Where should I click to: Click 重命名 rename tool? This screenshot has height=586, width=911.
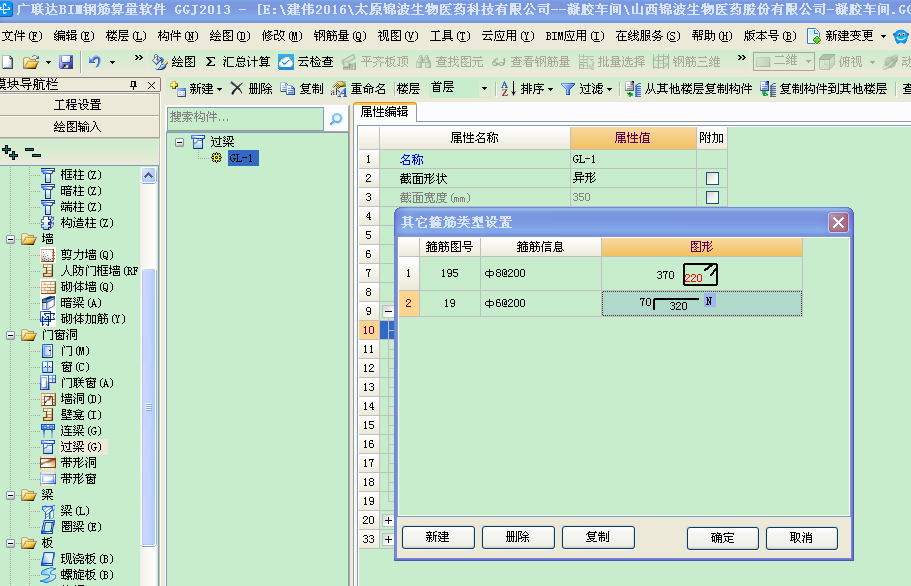[x=358, y=88]
